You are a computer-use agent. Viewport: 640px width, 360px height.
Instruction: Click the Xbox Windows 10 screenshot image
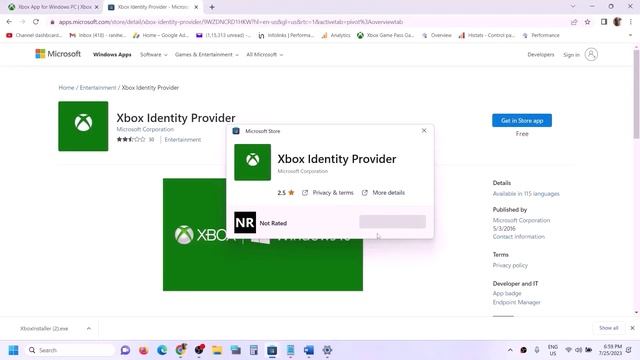click(263, 234)
